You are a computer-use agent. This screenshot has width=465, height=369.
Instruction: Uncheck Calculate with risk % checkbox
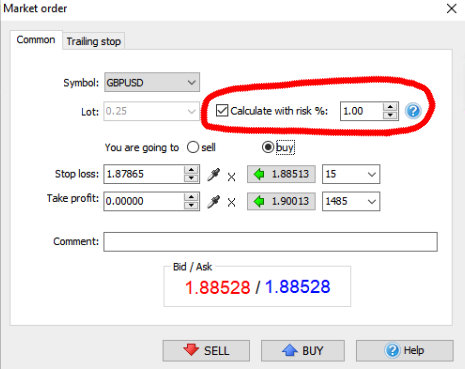tap(222, 110)
